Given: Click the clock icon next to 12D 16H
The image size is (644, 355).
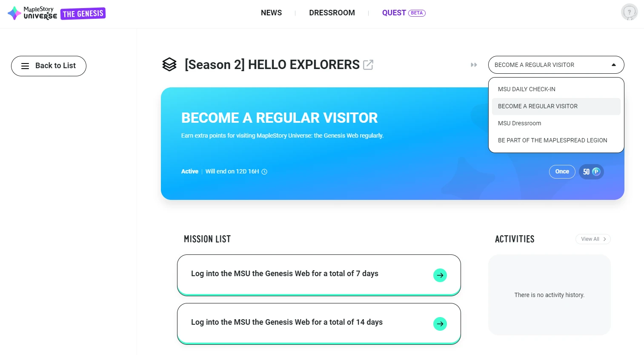Looking at the screenshot, I should pyautogui.click(x=264, y=172).
